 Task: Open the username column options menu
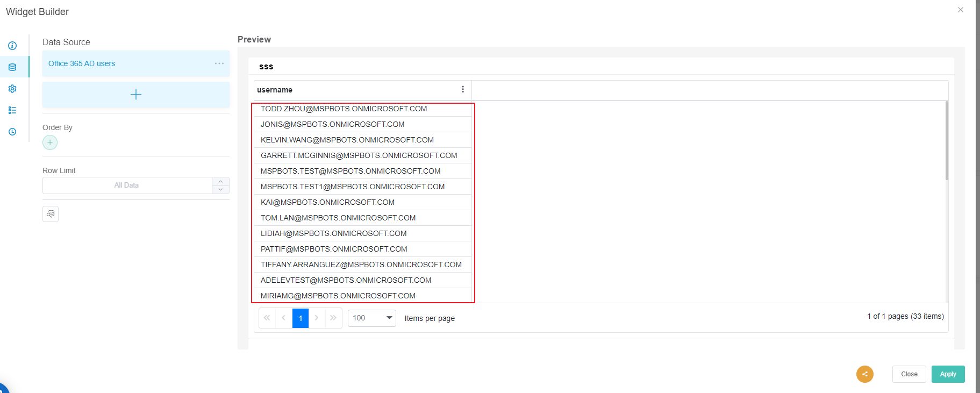pos(463,89)
